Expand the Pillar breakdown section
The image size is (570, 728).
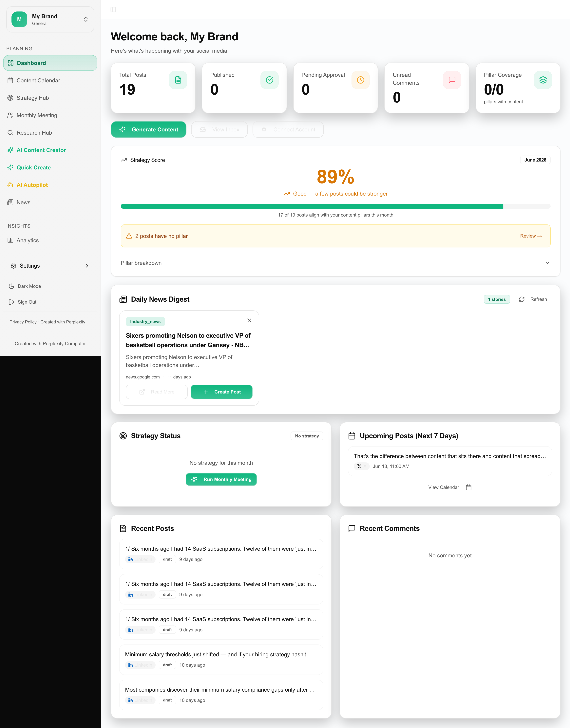(x=335, y=263)
